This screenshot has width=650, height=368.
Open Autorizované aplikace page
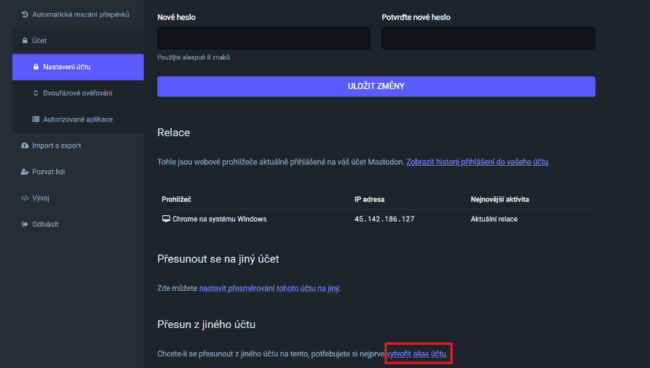78,119
